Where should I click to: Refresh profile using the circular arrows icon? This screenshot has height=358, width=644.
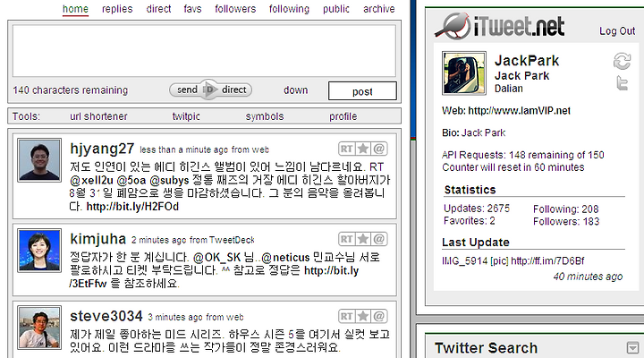click(x=622, y=61)
